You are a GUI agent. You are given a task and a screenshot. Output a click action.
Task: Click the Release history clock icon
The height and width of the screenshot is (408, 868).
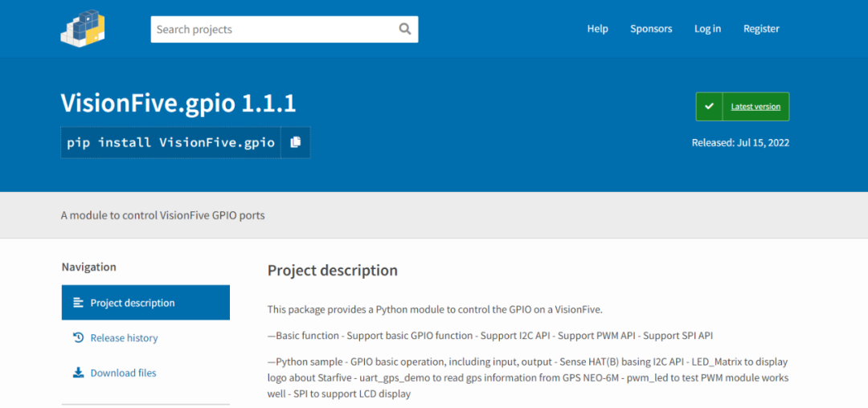point(78,338)
